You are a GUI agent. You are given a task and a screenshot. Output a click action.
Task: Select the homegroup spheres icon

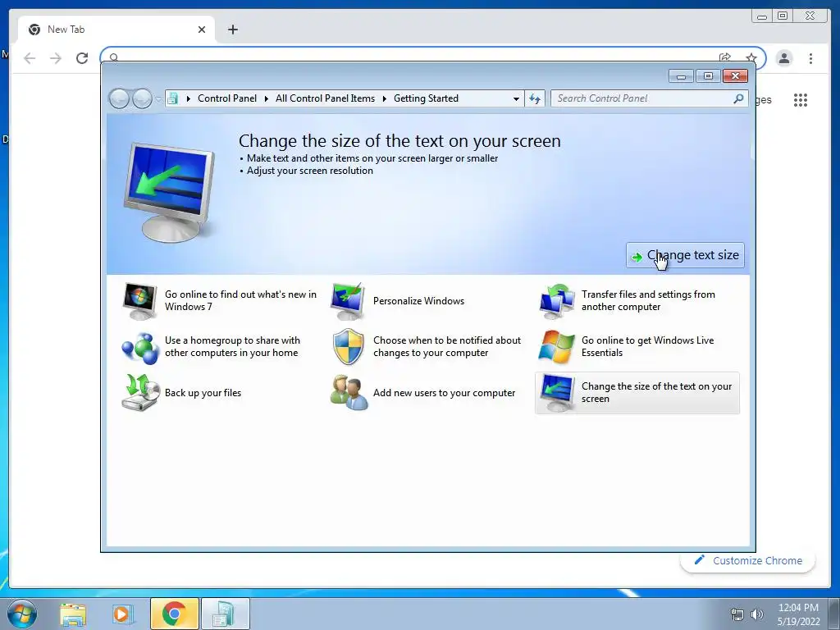(x=139, y=347)
